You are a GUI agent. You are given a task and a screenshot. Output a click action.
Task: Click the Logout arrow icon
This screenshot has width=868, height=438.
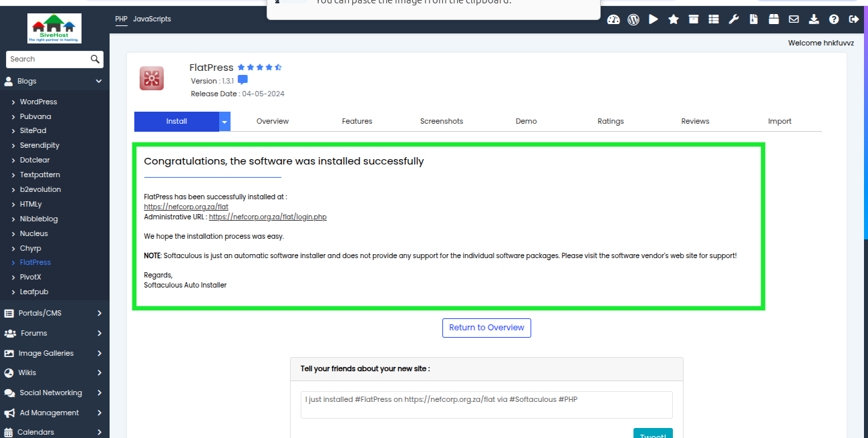click(x=853, y=19)
